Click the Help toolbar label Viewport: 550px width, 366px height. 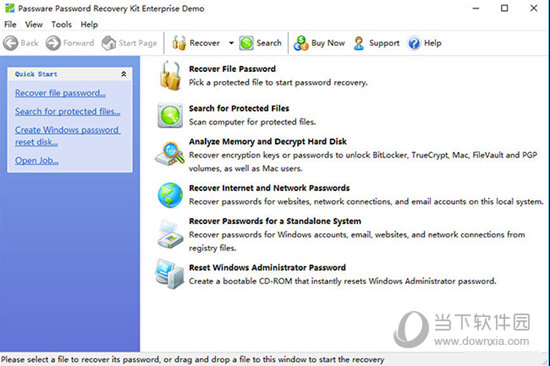(x=432, y=43)
